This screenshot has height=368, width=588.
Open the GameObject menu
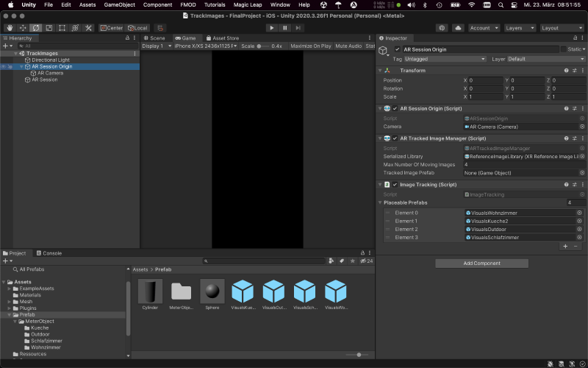click(x=119, y=5)
